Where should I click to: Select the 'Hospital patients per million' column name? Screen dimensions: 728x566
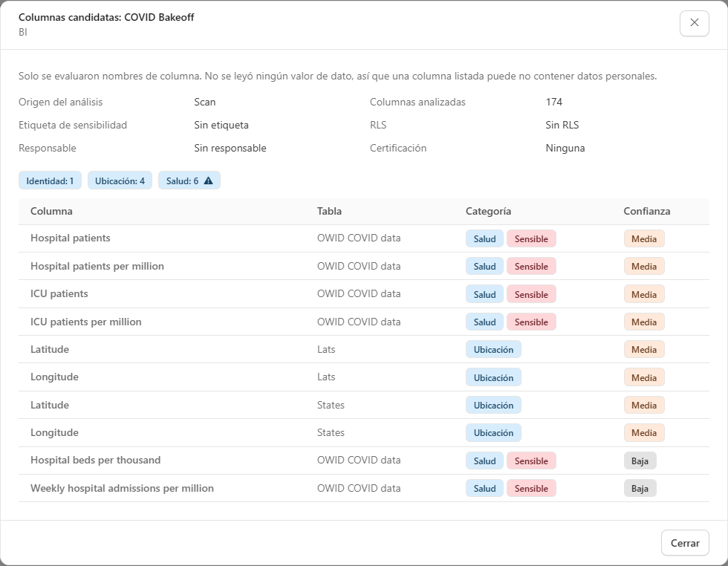[97, 266]
